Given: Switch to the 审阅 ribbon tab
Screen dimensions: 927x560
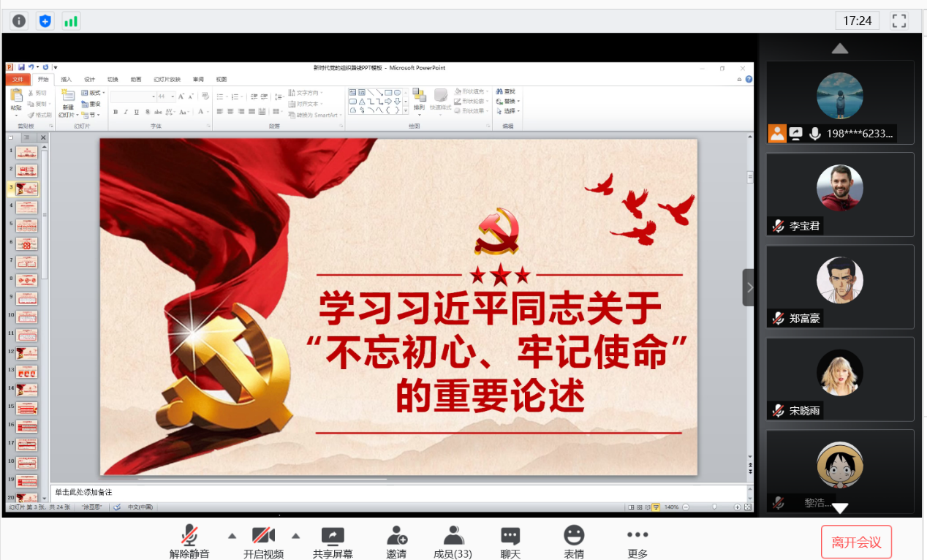Looking at the screenshot, I should point(198,79).
